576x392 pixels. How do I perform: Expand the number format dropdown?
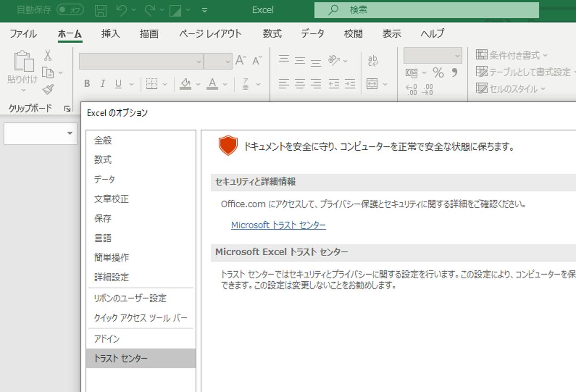point(457,56)
